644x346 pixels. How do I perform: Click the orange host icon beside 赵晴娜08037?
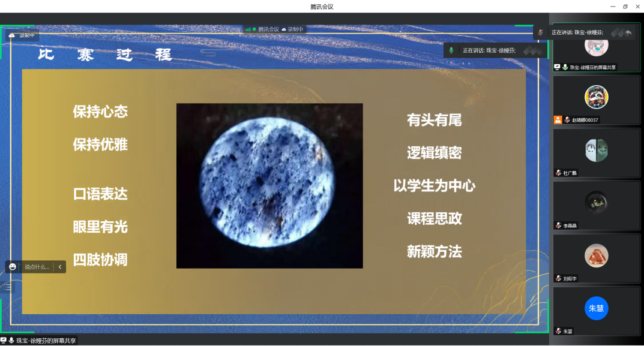pyautogui.click(x=558, y=120)
